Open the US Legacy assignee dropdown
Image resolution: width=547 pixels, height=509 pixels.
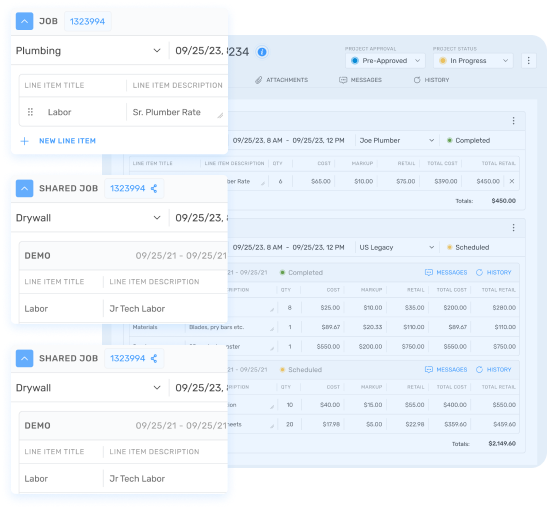pos(397,247)
